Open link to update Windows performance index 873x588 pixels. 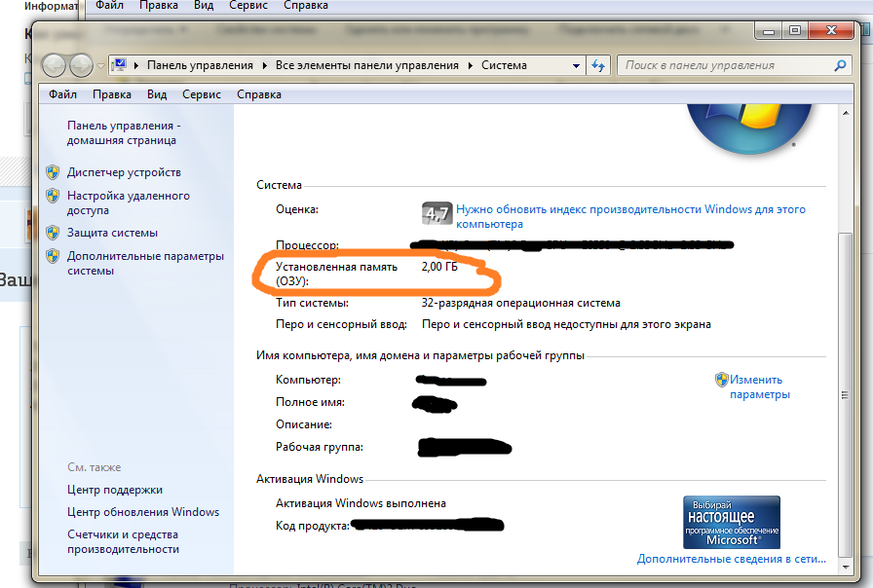630,216
